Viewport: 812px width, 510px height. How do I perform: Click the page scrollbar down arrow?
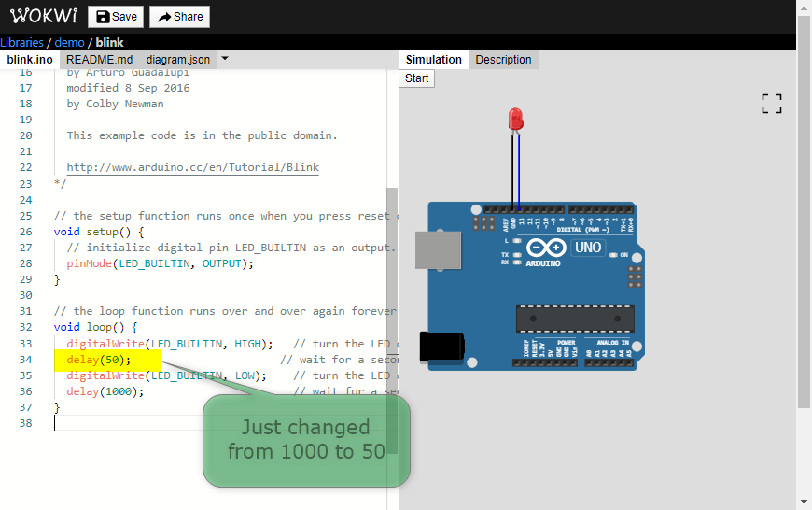point(804,502)
